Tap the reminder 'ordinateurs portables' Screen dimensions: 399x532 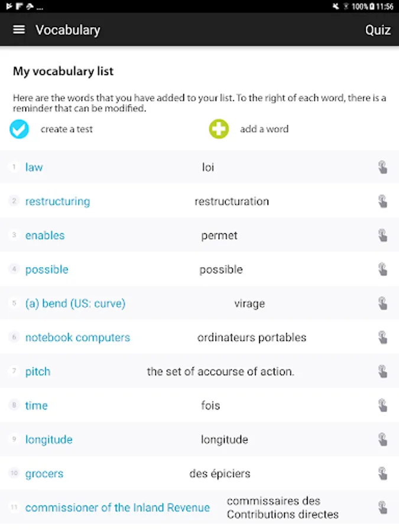(x=252, y=338)
